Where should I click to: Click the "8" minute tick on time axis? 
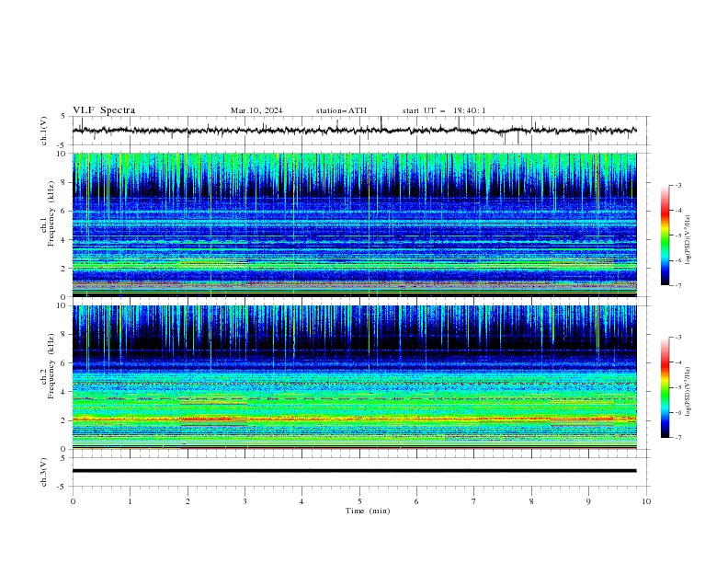531,501
